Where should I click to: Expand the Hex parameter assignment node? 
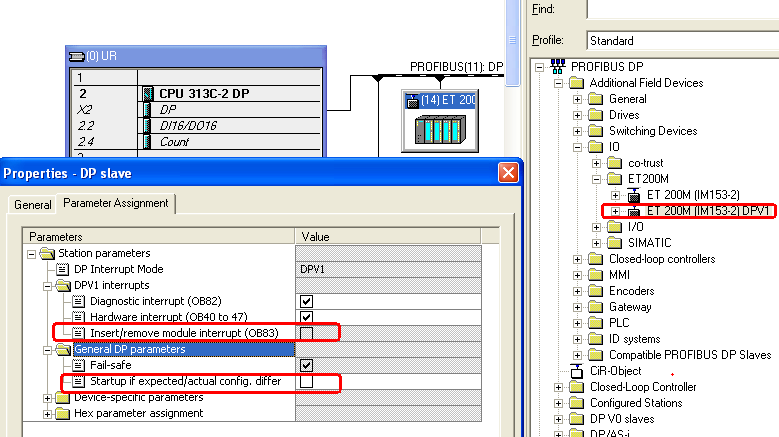point(47,414)
